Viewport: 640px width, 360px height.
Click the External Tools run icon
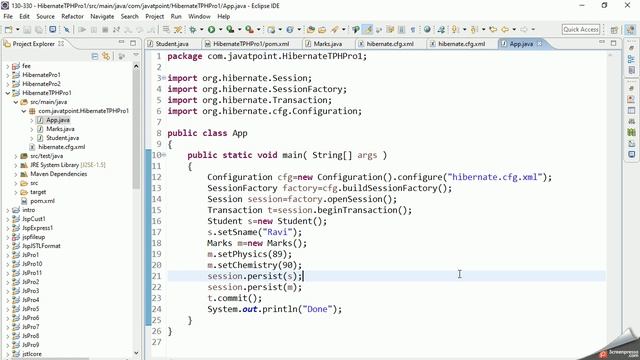249,29
